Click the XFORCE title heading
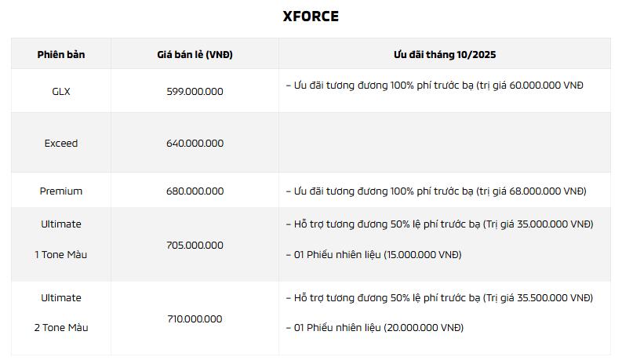Image resolution: width=622 pixels, height=364 pixels. click(x=311, y=16)
